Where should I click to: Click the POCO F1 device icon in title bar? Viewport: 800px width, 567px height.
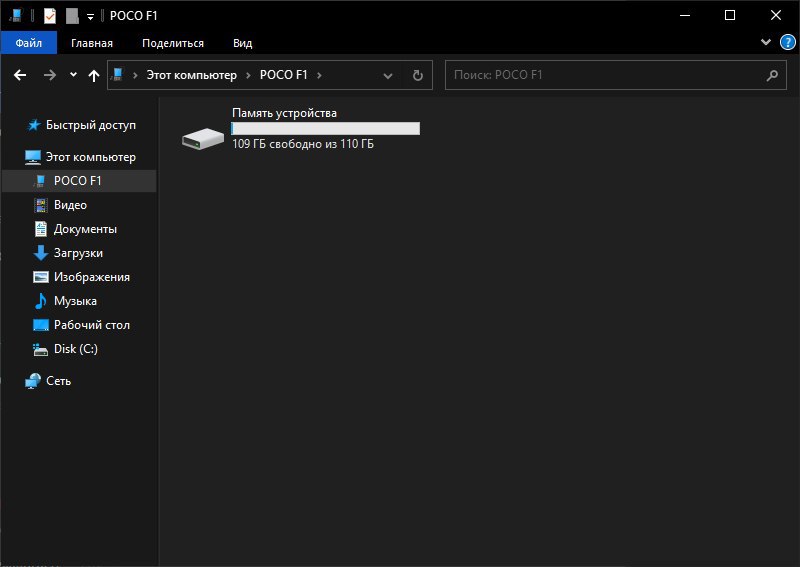click(15, 16)
